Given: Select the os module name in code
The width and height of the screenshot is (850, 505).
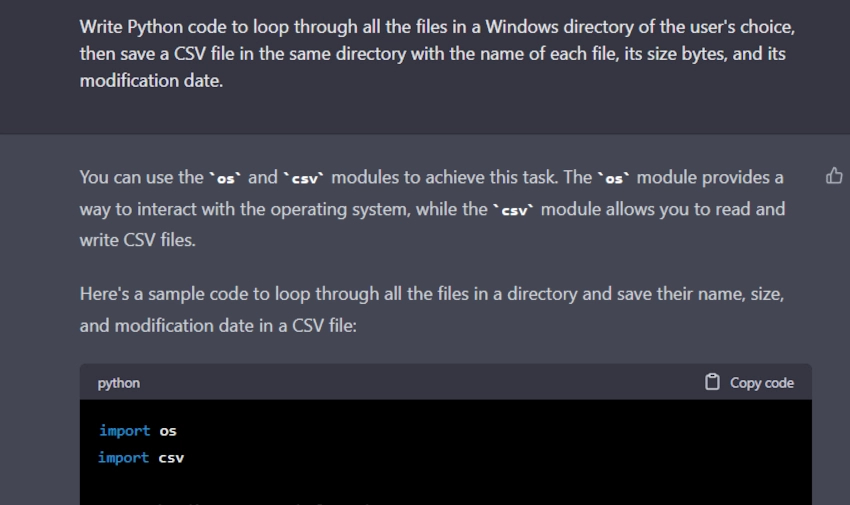Looking at the screenshot, I should [x=168, y=431].
